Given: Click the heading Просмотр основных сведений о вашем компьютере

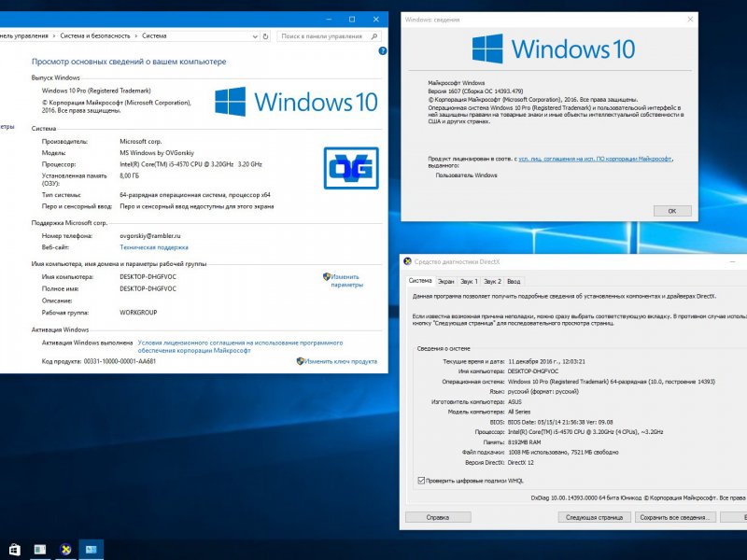Looking at the screenshot, I should [x=129, y=62].
